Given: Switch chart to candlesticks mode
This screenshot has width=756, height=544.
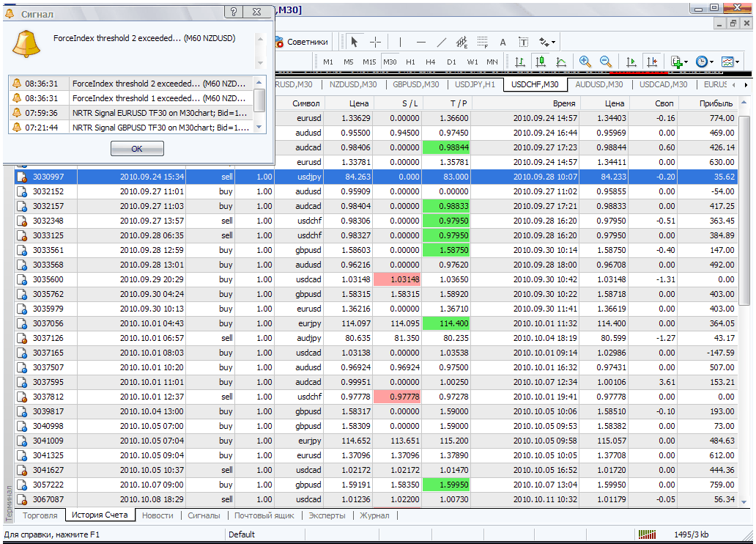Looking at the screenshot, I should (541, 62).
